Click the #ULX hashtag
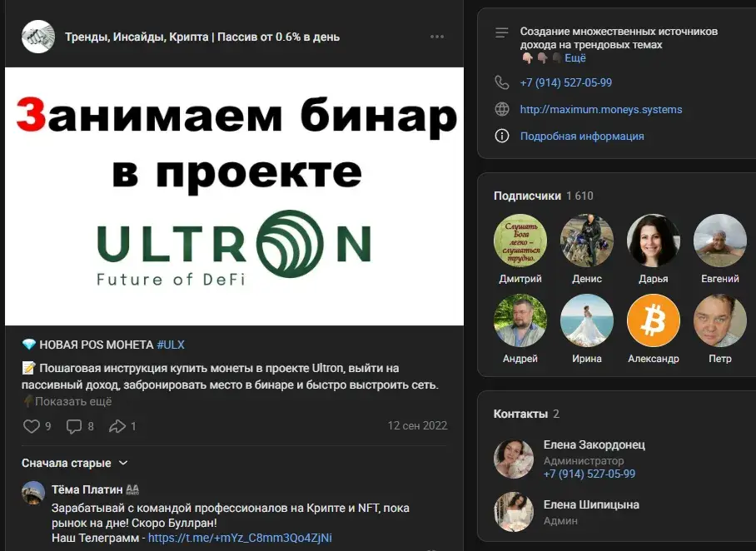The image size is (756, 551). click(x=171, y=345)
